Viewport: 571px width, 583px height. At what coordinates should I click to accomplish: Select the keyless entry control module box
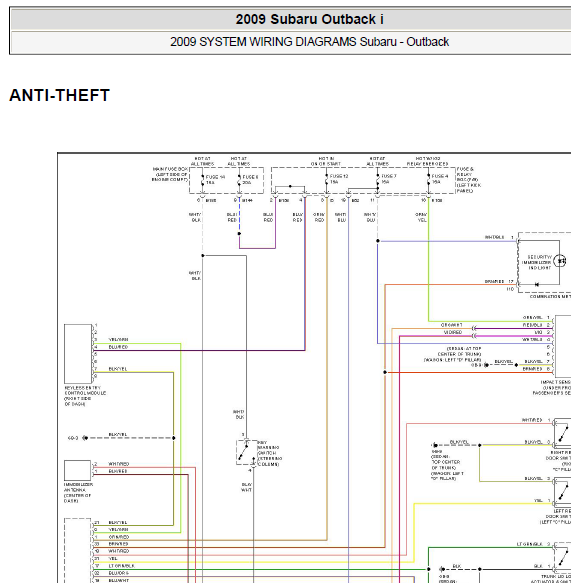(x=78, y=354)
